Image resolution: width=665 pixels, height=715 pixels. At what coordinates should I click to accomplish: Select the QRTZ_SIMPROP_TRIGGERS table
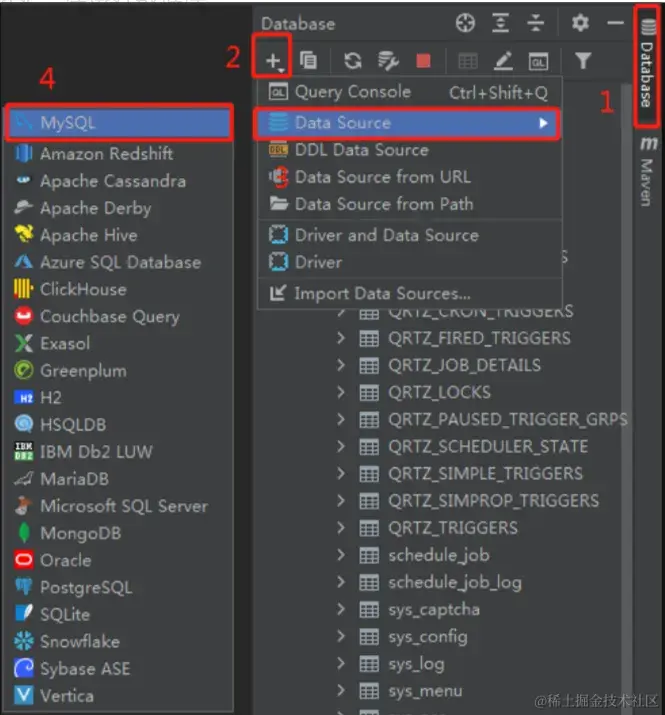click(x=494, y=501)
